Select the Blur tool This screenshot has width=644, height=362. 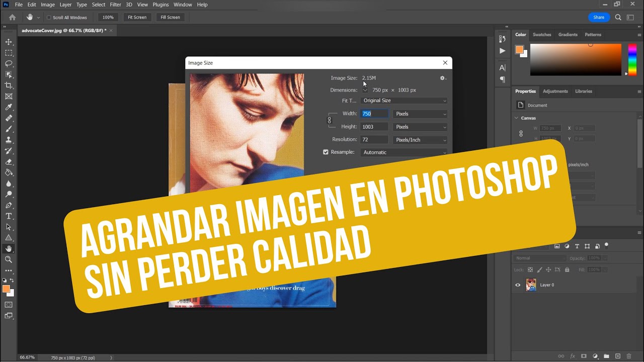click(9, 184)
